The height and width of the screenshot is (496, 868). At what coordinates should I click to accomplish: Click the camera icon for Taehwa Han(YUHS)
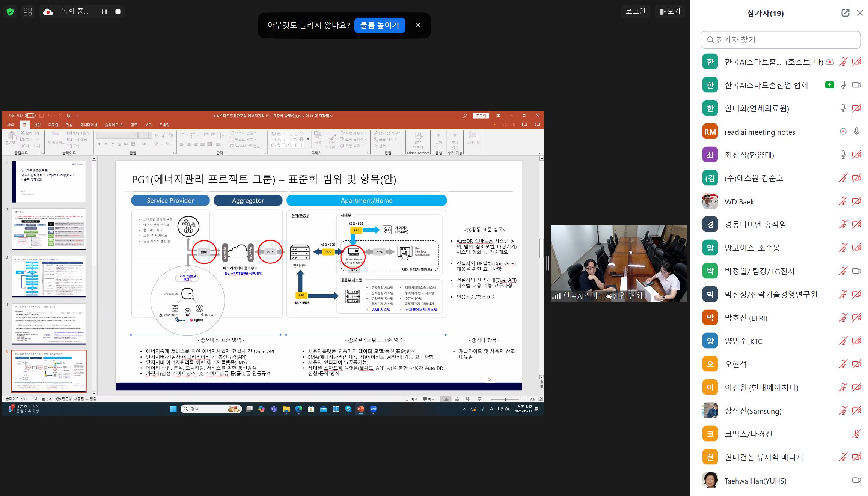pyautogui.click(x=856, y=481)
